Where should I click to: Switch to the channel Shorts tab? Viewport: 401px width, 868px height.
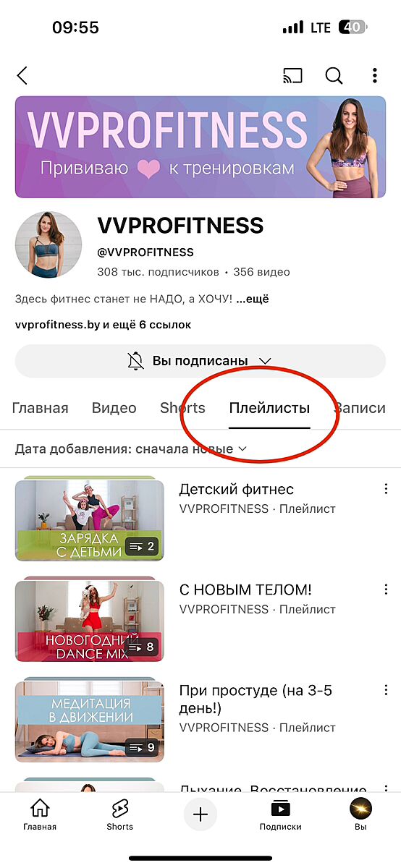(x=182, y=408)
